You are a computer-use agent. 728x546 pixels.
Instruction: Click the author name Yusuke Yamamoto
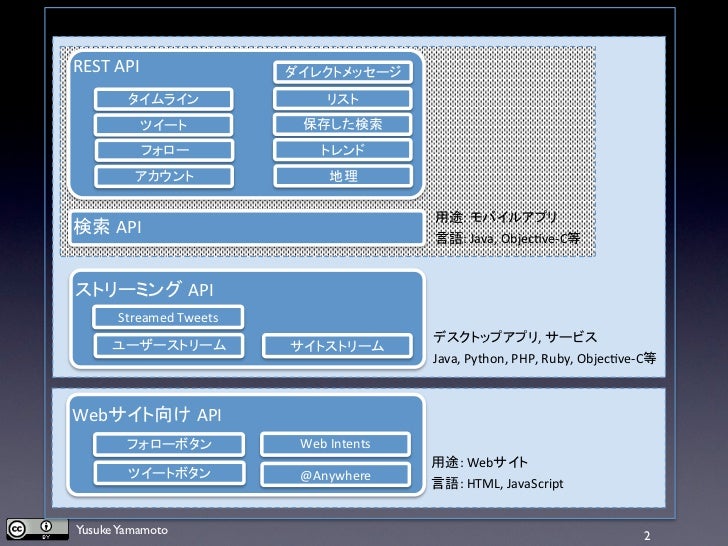coord(122,530)
